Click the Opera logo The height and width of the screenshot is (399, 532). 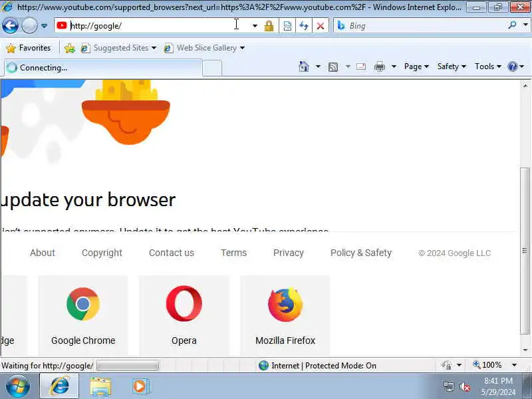click(184, 304)
